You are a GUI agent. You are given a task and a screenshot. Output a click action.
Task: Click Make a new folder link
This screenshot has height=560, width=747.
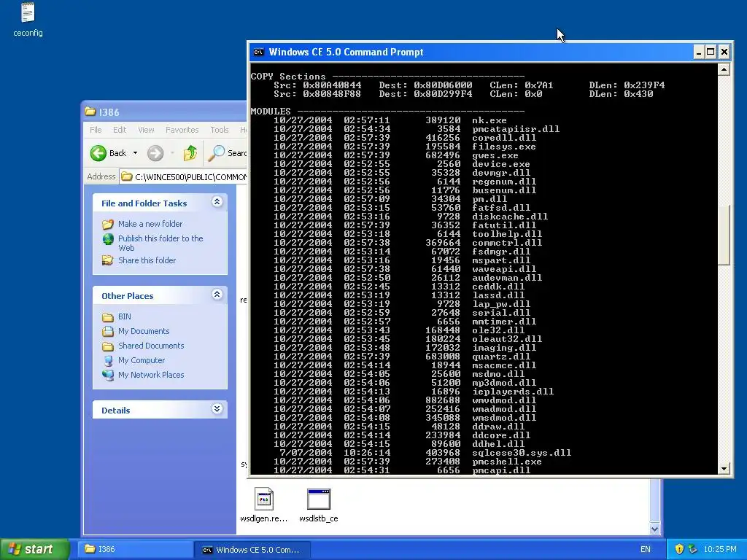pos(150,224)
